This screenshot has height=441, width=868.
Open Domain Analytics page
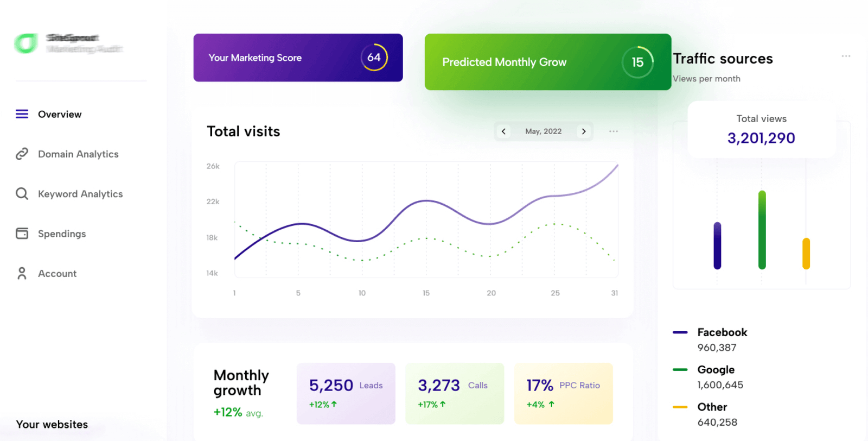[78, 154]
